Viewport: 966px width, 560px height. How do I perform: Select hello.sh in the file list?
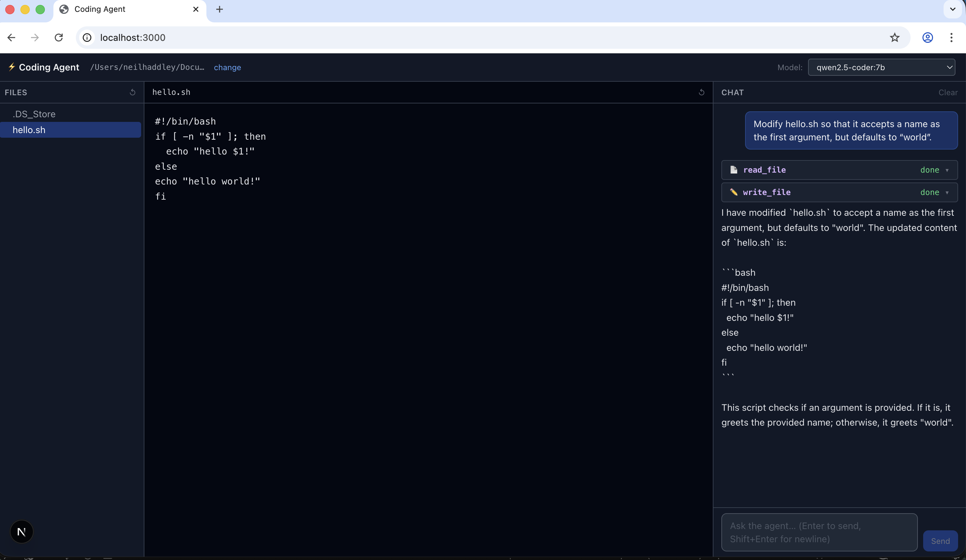point(29,130)
